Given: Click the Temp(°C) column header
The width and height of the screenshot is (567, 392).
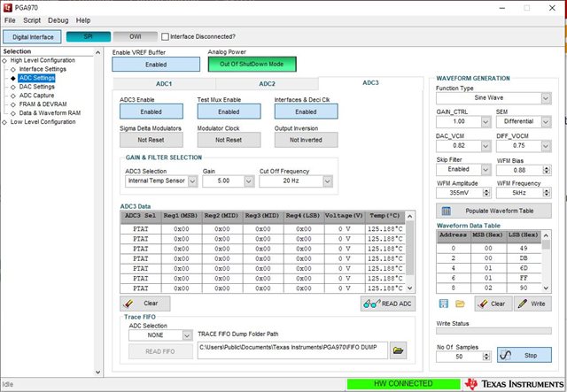Looking at the screenshot, I should (x=384, y=216).
